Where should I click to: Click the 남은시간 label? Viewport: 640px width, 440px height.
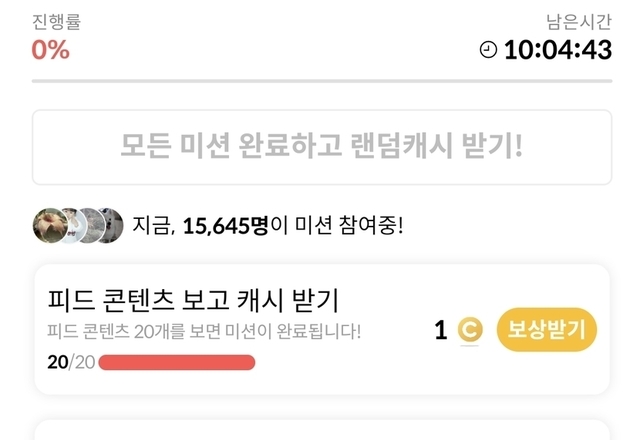[x=578, y=23]
